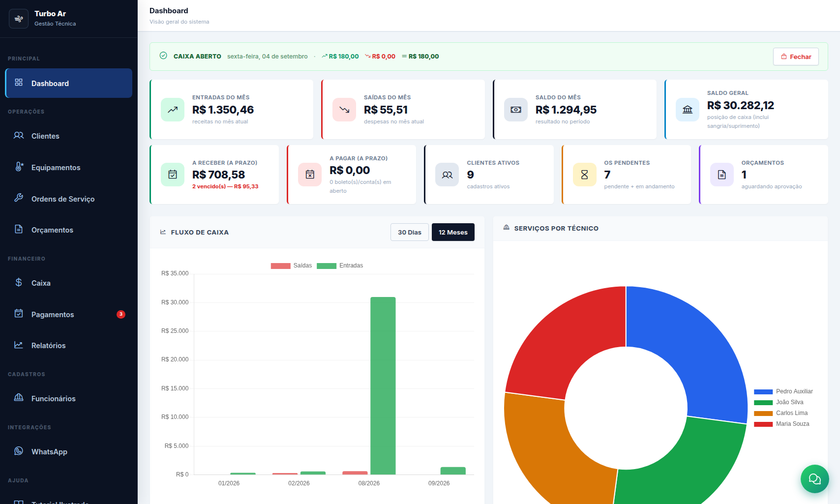
Task: Click the Serviços por Técnico header icon
Action: coord(507,228)
